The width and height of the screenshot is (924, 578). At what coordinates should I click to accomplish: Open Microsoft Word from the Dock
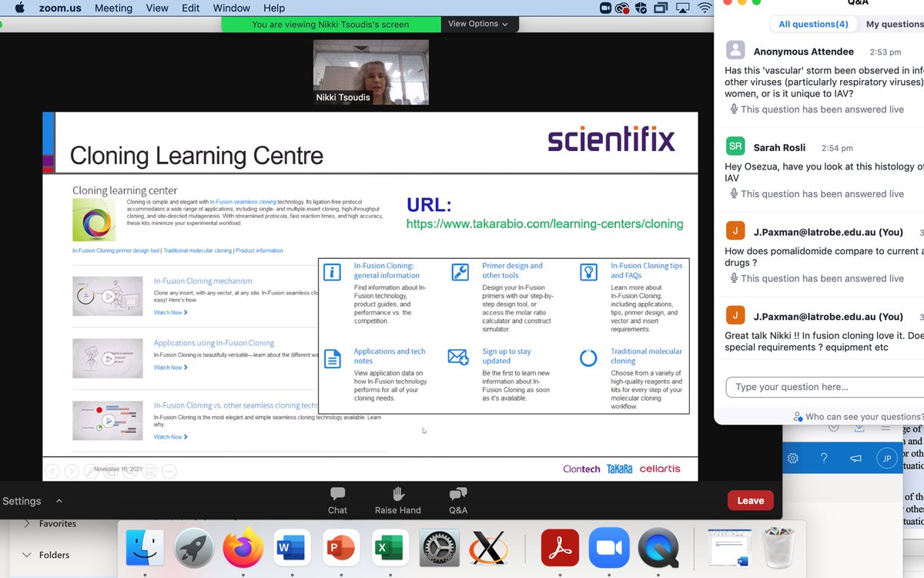(x=293, y=549)
